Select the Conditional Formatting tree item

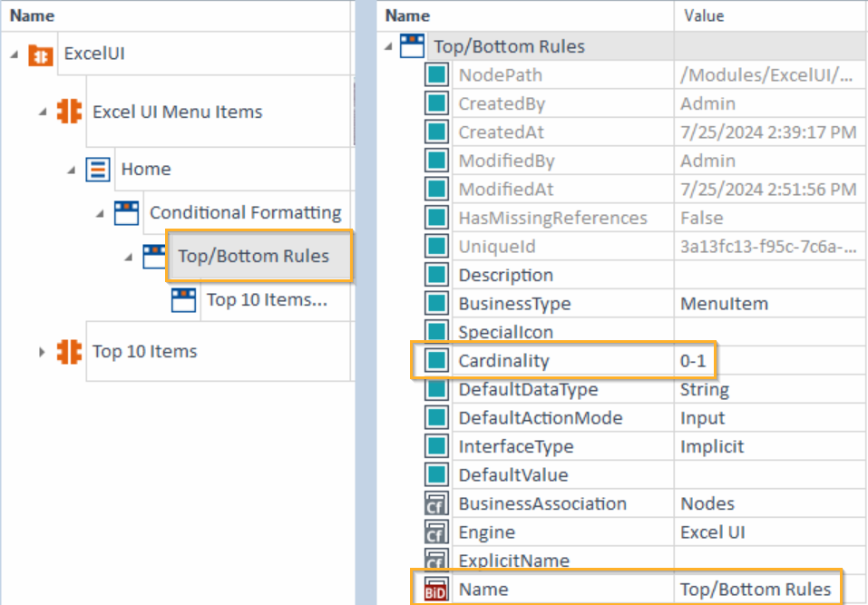point(245,213)
